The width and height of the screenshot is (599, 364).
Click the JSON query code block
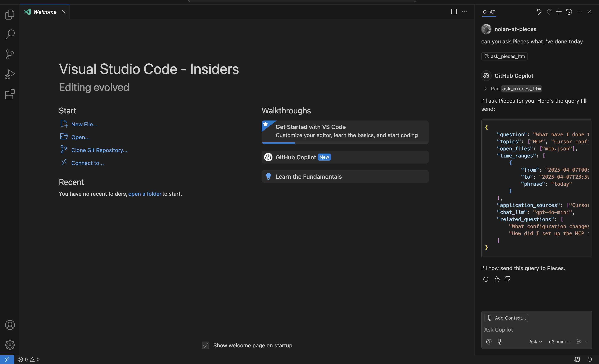(537, 188)
